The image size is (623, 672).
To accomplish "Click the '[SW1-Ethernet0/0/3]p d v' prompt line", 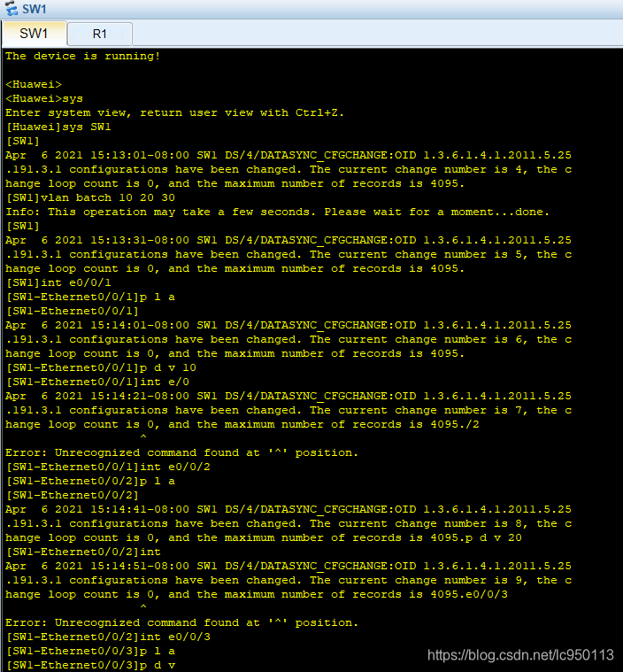I will pyautogui.click(x=90, y=665).
